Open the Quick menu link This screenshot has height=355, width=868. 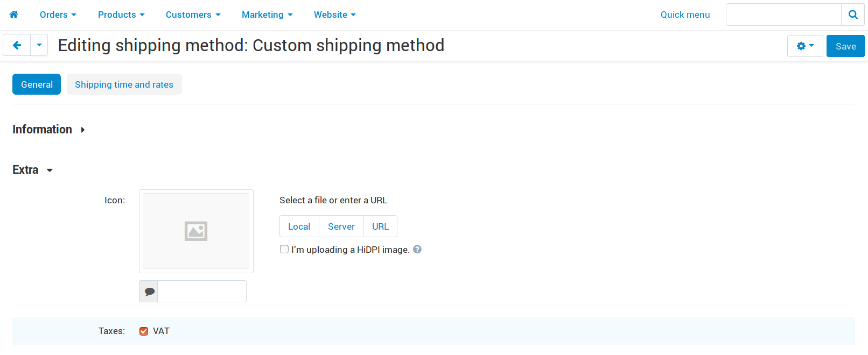[685, 15]
